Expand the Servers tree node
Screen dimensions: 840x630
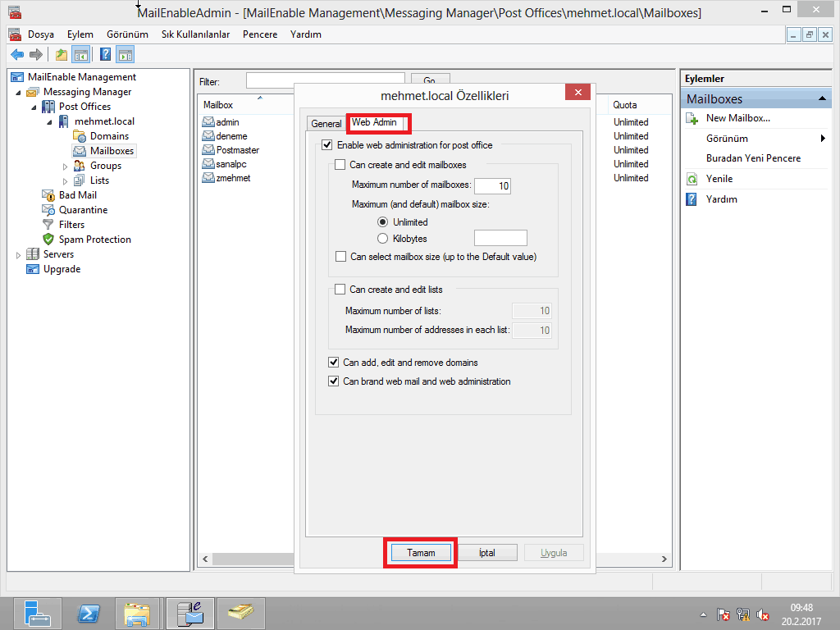point(19,255)
